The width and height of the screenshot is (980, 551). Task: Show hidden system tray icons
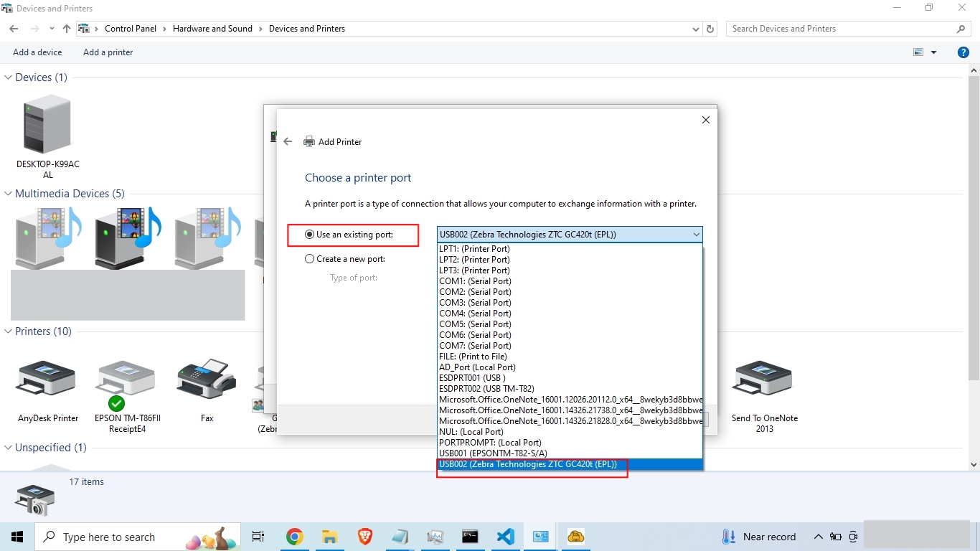click(x=818, y=537)
